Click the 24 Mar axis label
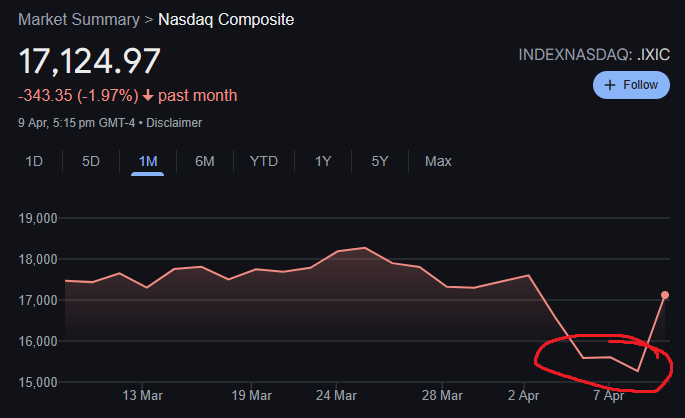The width and height of the screenshot is (685, 418). point(336,396)
